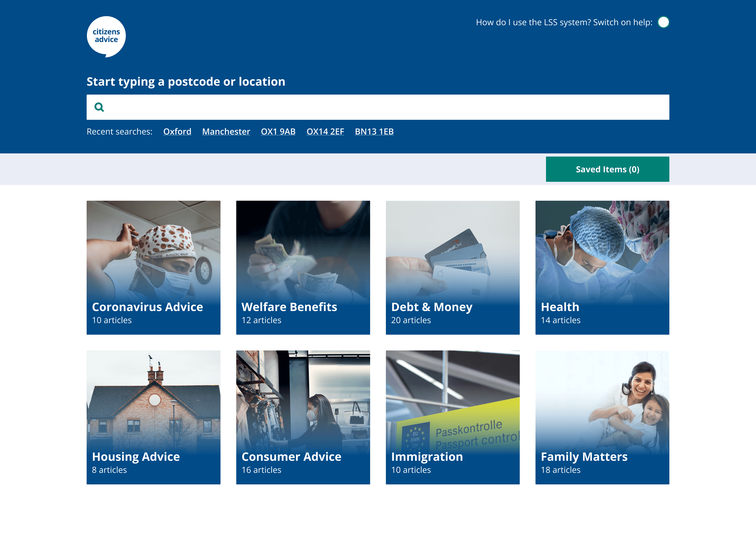Select recent search Manchester
Image resolution: width=756 pixels, height=538 pixels.
226,132
